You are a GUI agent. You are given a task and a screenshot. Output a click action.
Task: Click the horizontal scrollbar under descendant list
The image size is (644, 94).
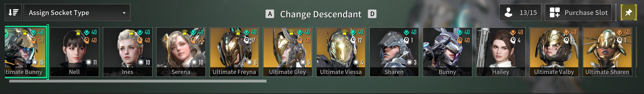[x=138, y=81]
